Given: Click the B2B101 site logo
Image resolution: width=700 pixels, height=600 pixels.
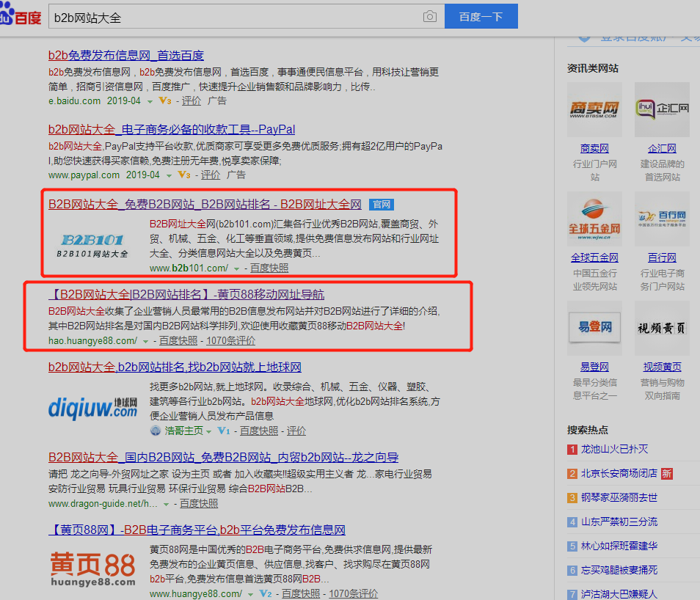Looking at the screenshot, I should pyautogui.click(x=92, y=246).
